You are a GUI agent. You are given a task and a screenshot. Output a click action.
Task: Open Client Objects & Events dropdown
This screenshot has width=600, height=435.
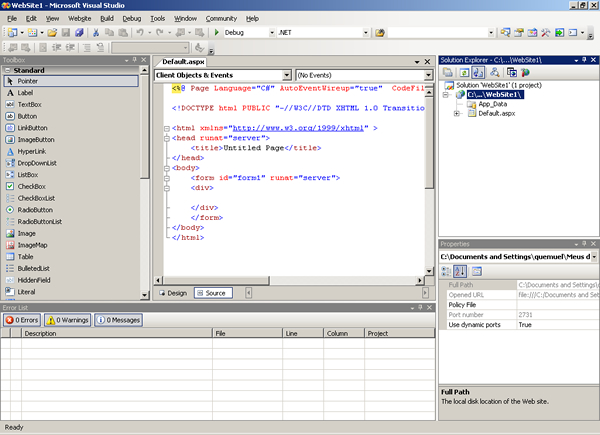tap(287, 75)
